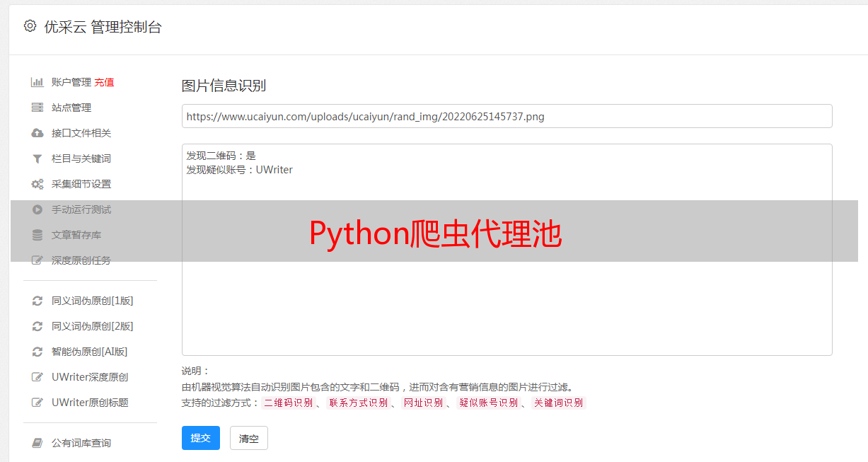868x462 pixels.
Task: Open the 站点管理 menu item
Action: pos(71,108)
